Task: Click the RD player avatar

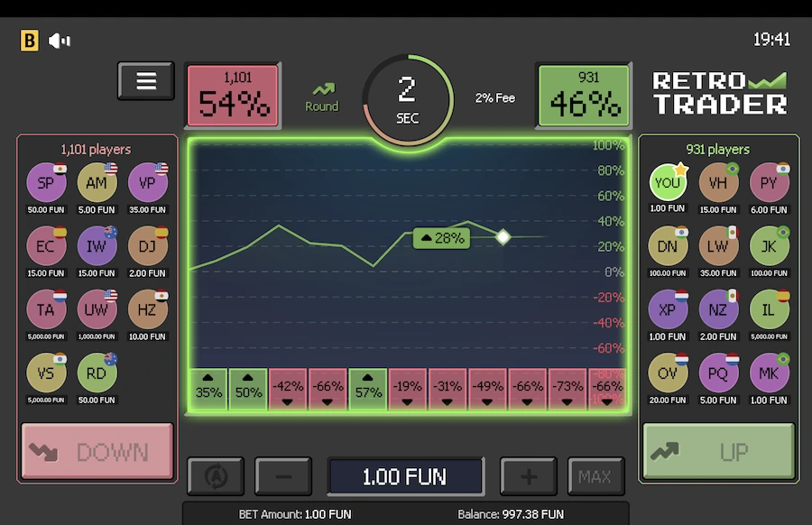Action: pos(97,373)
